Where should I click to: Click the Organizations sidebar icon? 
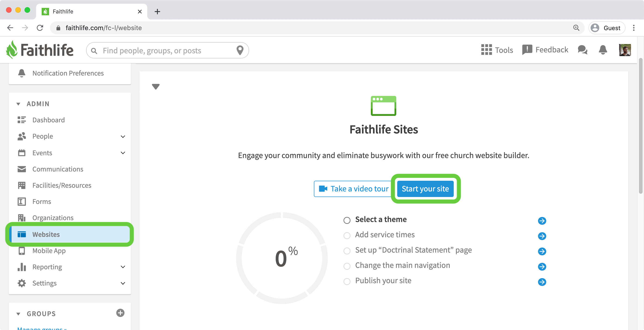tap(22, 218)
